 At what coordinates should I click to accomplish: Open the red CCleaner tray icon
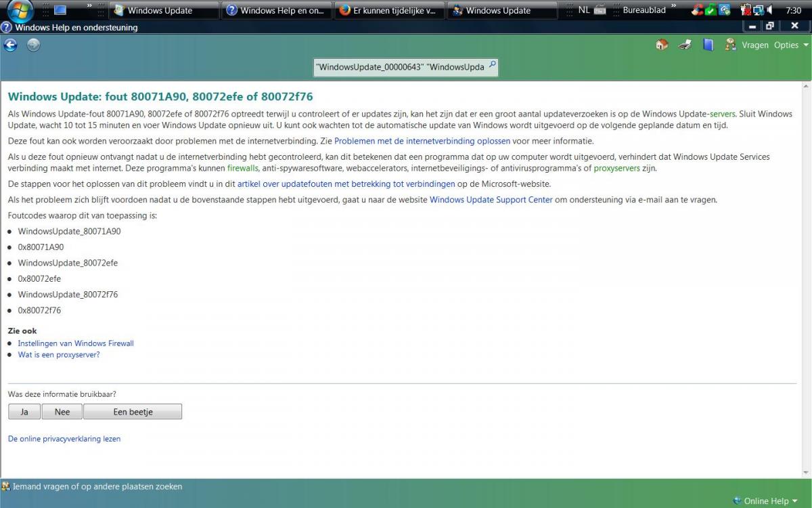tap(697, 10)
